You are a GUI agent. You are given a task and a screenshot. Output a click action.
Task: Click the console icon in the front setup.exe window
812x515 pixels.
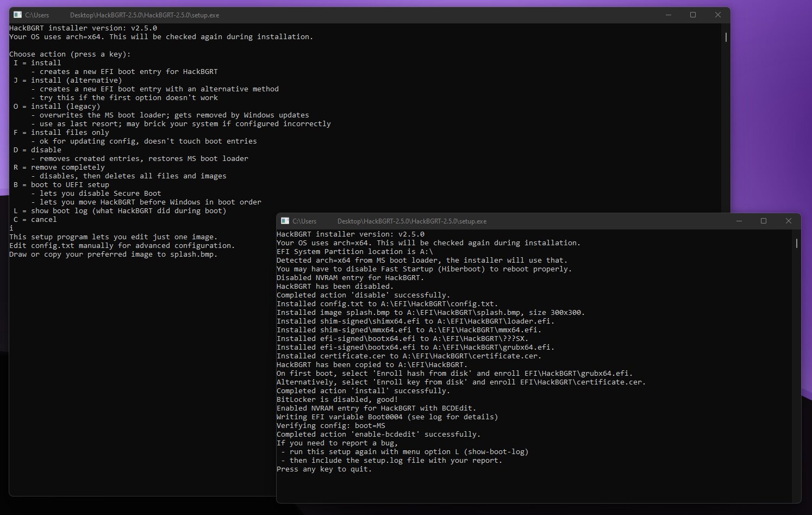click(285, 221)
